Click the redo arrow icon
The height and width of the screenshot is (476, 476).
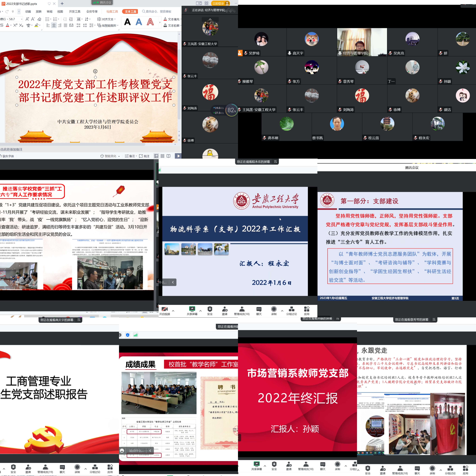click(x=7, y=12)
